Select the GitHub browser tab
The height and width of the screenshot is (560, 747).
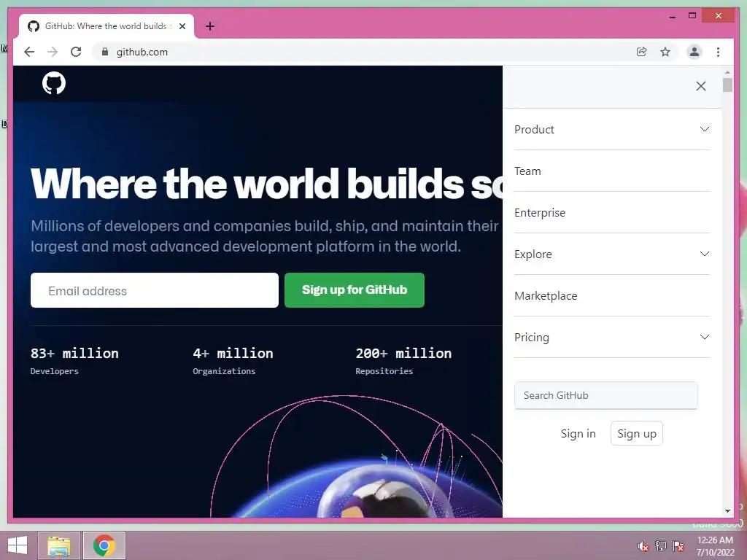[x=107, y=26]
